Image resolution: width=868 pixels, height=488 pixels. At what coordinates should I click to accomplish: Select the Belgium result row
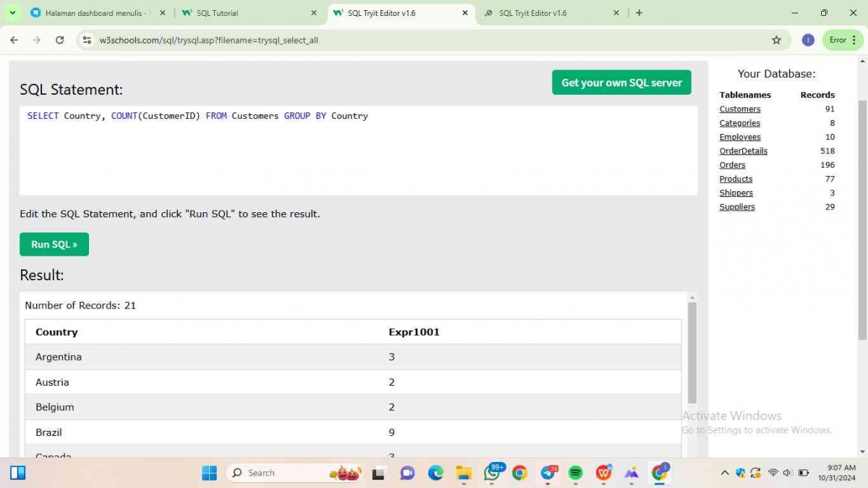(353, 407)
